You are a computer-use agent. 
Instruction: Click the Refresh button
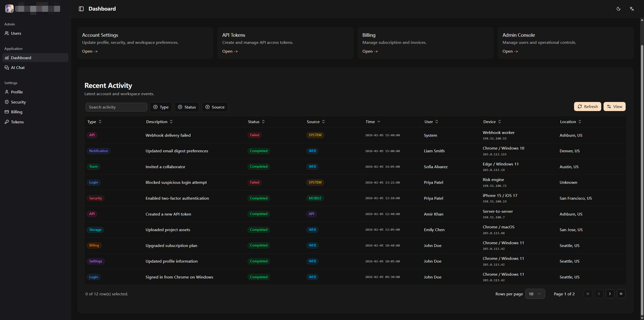(587, 106)
